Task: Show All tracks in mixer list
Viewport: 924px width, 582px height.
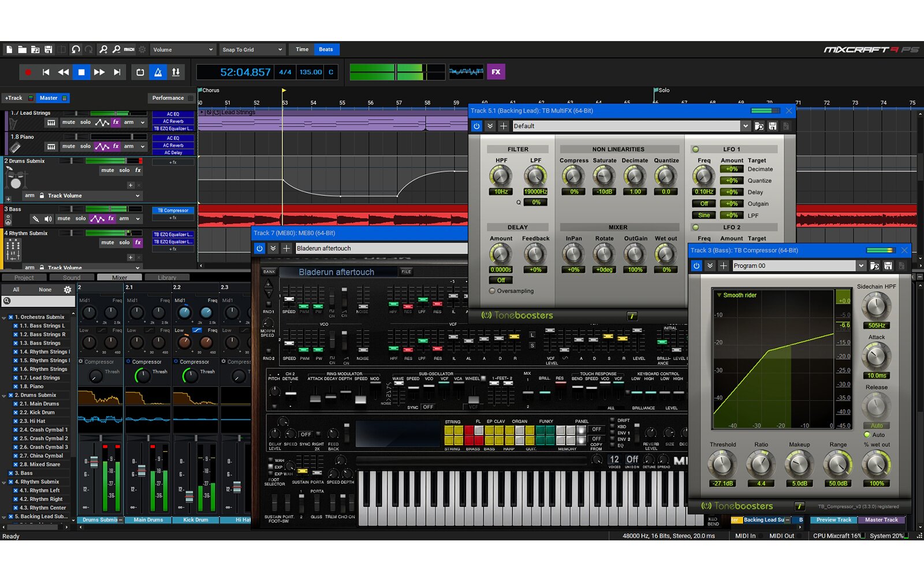Action: pos(16,290)
